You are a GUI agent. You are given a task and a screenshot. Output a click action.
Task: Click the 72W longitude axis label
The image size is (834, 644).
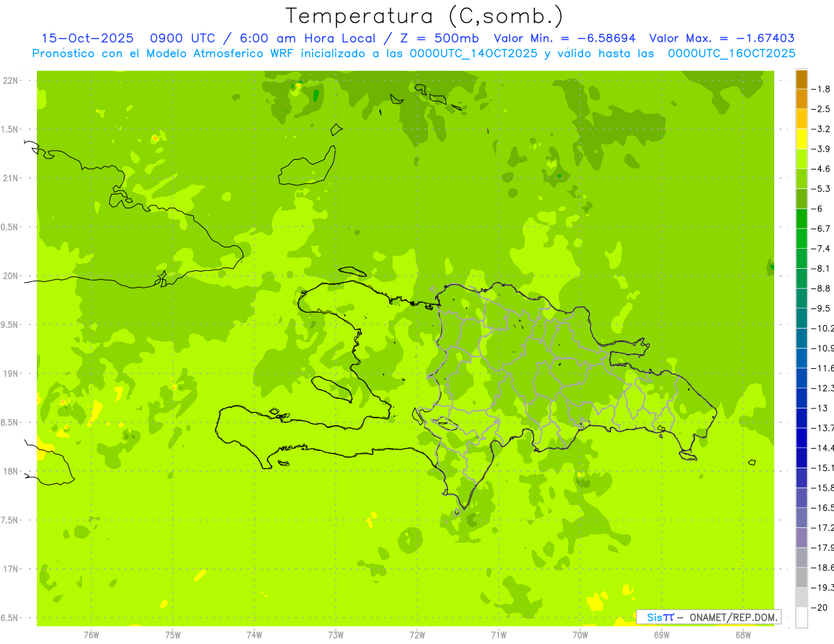[x=417, y=634]
